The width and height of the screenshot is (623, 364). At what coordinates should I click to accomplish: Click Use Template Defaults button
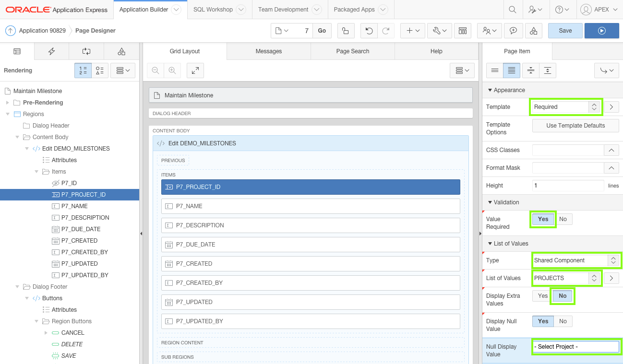coord(575,126)
